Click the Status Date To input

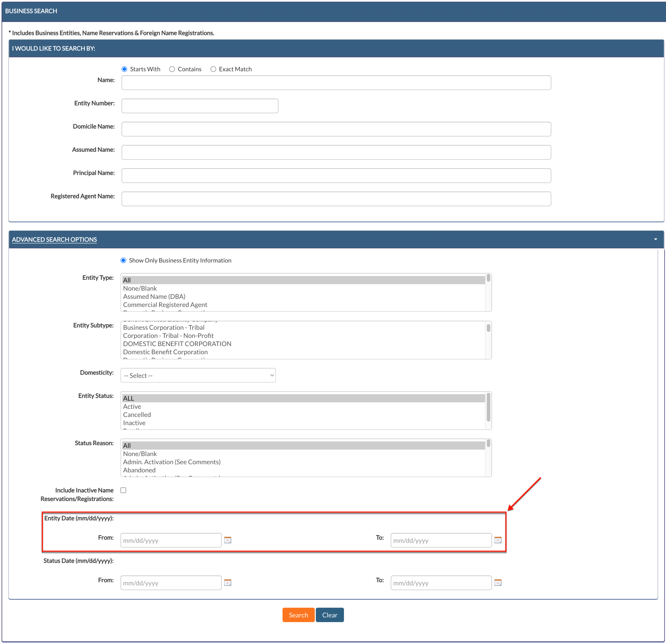click(x=441, y=583)
